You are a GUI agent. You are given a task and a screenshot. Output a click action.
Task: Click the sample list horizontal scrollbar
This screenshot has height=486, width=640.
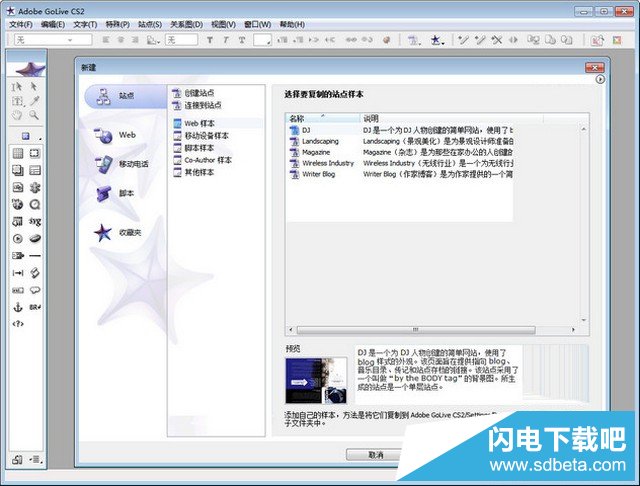coord(416,330)
